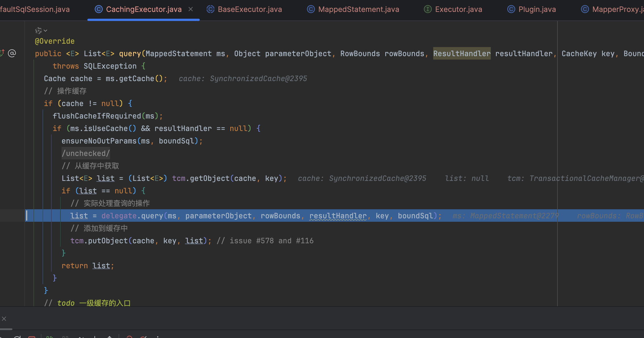Open the DefaultSqlSession.java editor tab

tap(35, 9)
